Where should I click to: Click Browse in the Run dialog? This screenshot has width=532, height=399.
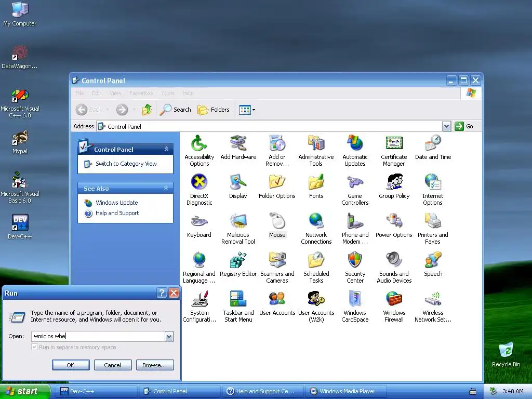[x=155, y=365]
